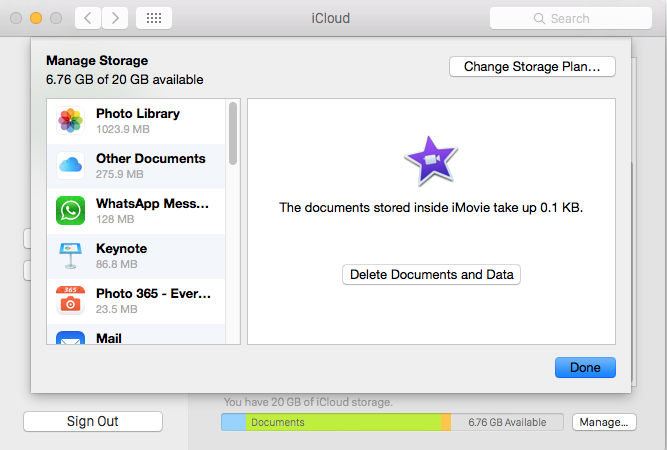Click the Keynote podium icon

[71, 255]
